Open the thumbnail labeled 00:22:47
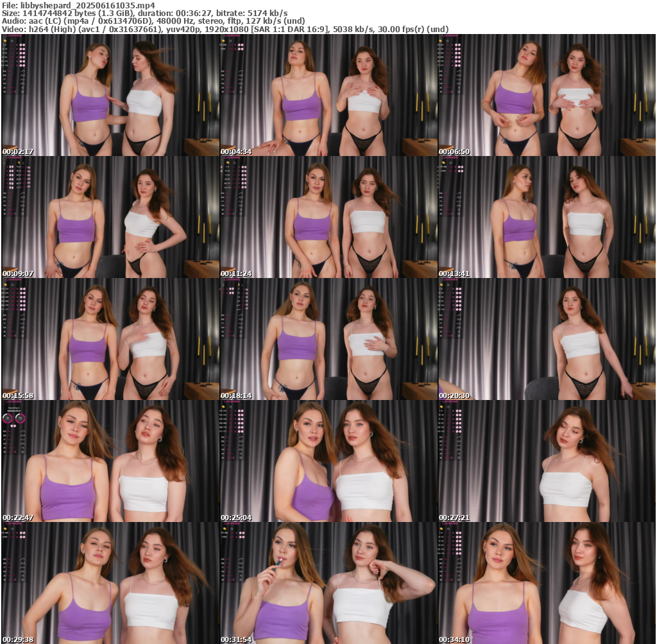Image resolution: width=657 pixels, height=644 pixels. click(x=110, y=461)
